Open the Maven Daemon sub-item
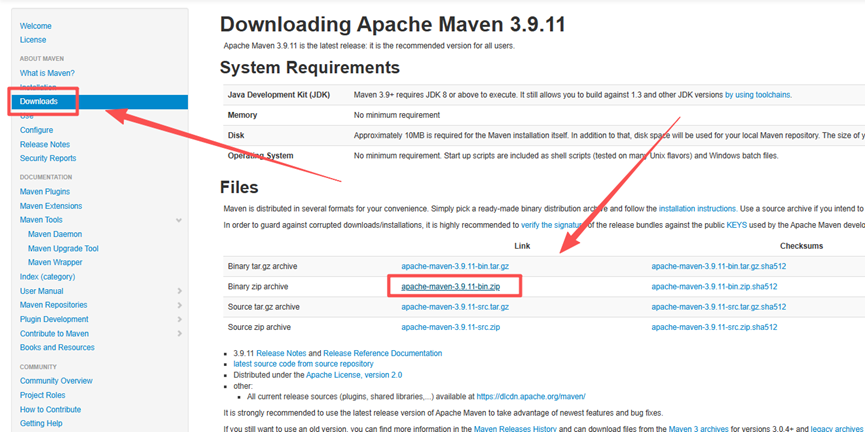This screenshot has height=432, width=865. [x=55, y=234]
